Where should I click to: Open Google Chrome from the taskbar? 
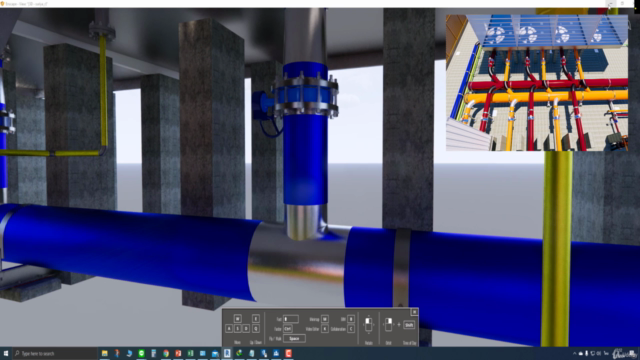coord(166,353)
